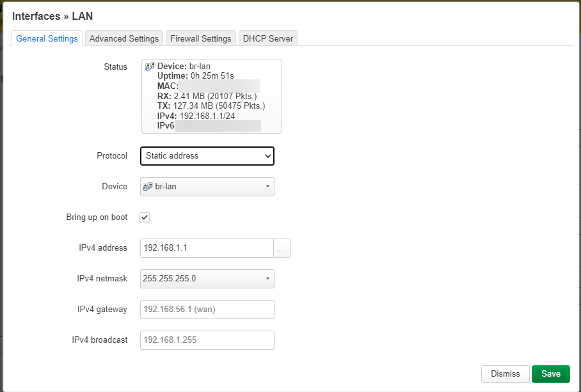
Task: Select the General Settings tab
Action: [46, 38]
